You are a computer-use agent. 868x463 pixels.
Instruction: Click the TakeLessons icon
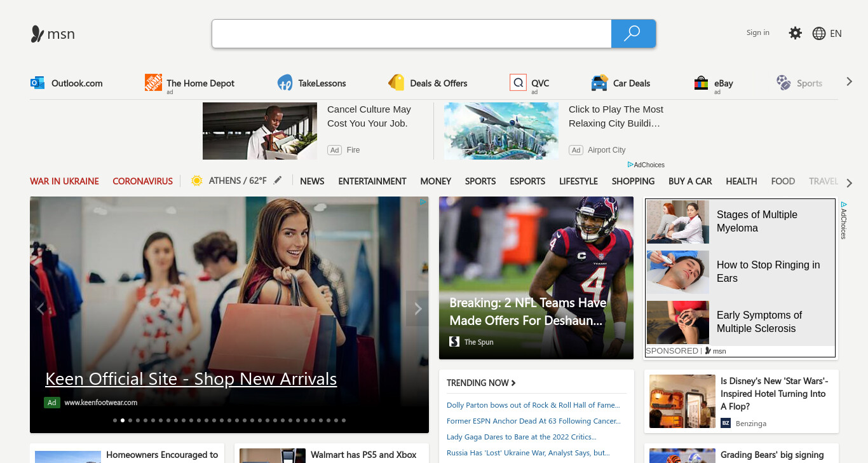tap(285, 83)
